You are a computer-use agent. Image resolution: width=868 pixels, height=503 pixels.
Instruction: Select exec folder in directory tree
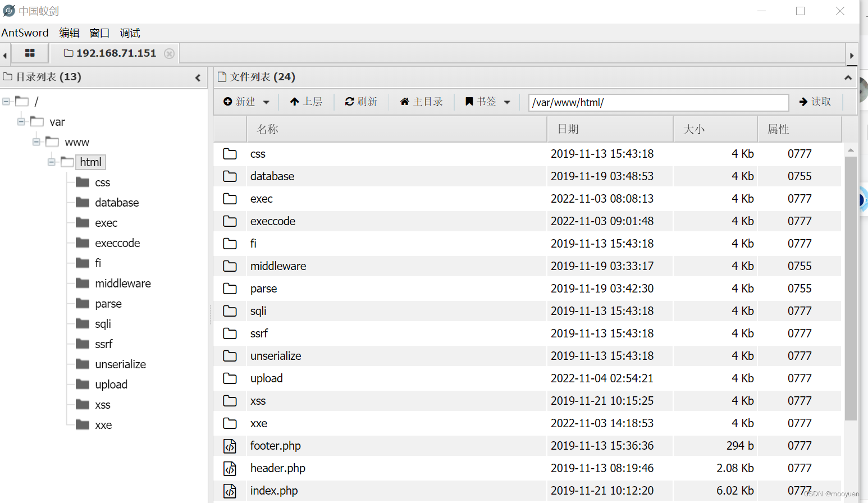106,223
